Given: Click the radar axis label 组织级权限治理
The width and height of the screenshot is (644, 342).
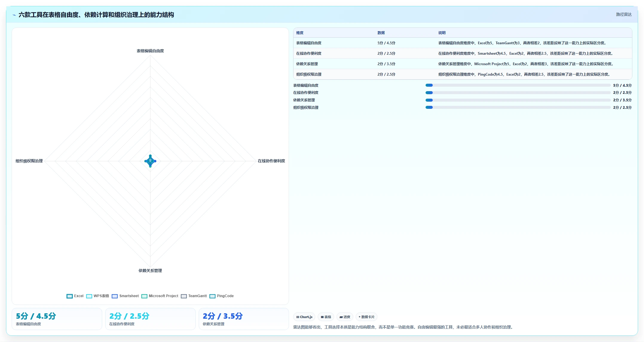Looking at the screenshot, I should [x=29, y=161].
